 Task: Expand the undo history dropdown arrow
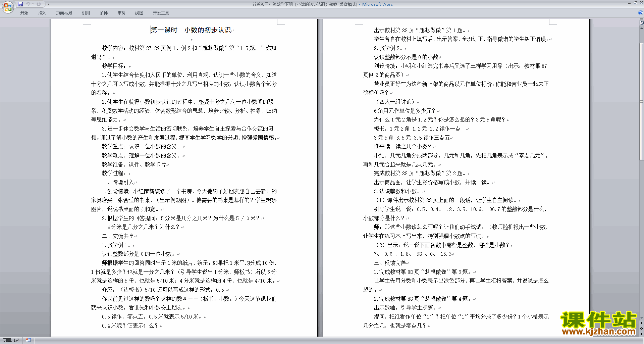pyautogui.click(x=33, y=4)
